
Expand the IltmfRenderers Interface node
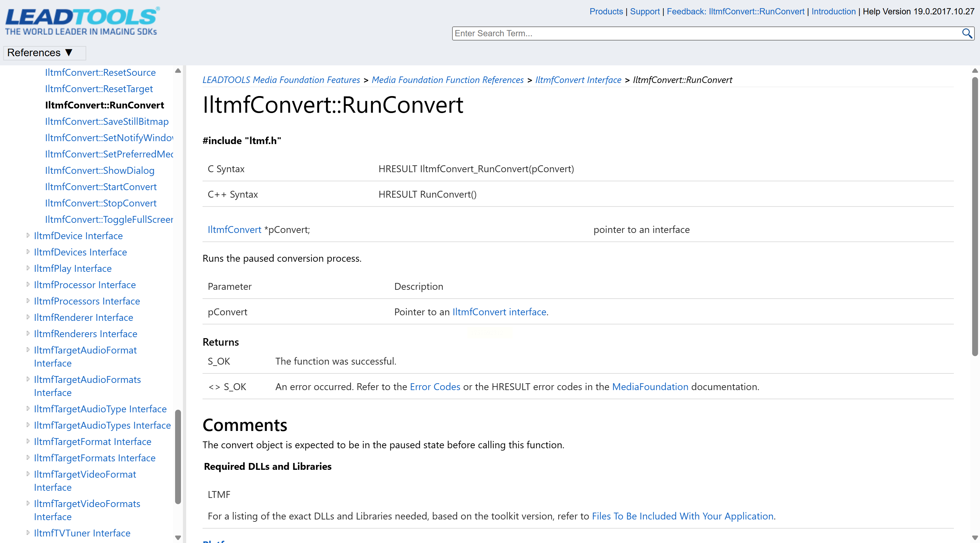tap(28, 334)
